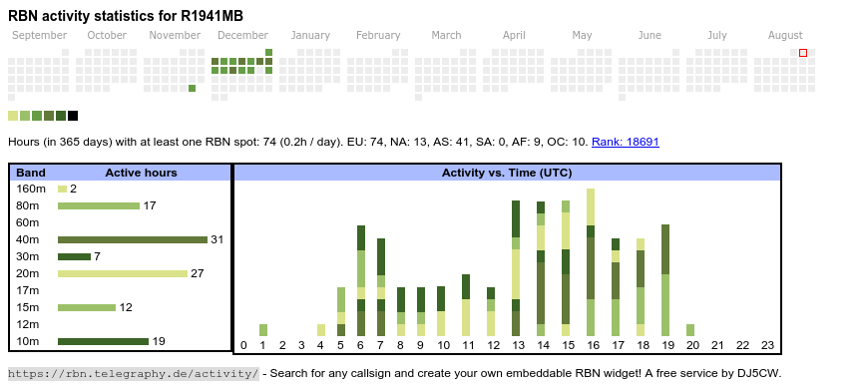Click the Activity vs. Time (UTC) header

tap(507, 173)
